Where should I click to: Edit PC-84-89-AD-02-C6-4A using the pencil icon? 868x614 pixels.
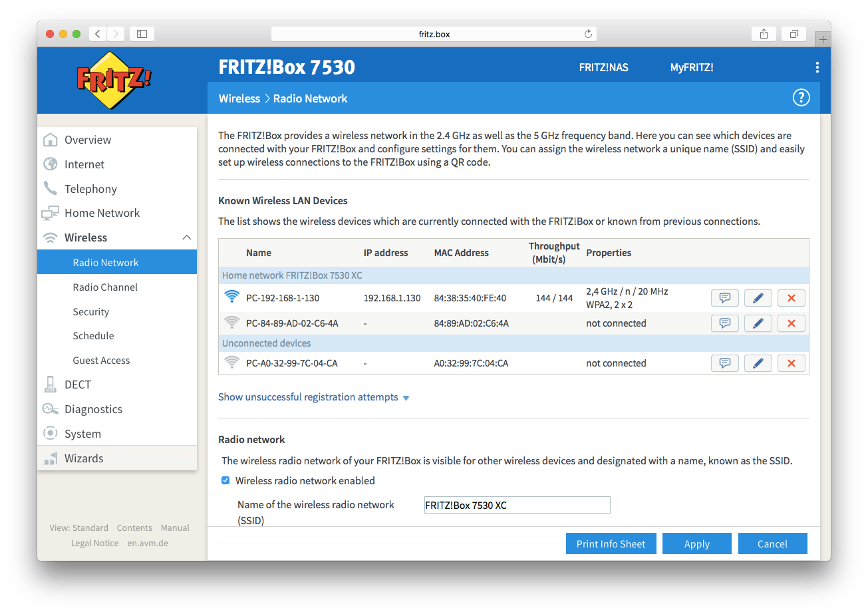pyautogui.click(x=758, y=323)
